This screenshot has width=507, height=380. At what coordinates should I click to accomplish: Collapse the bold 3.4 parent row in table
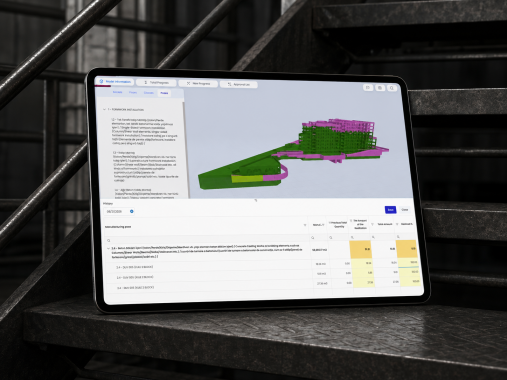(108, 248)
